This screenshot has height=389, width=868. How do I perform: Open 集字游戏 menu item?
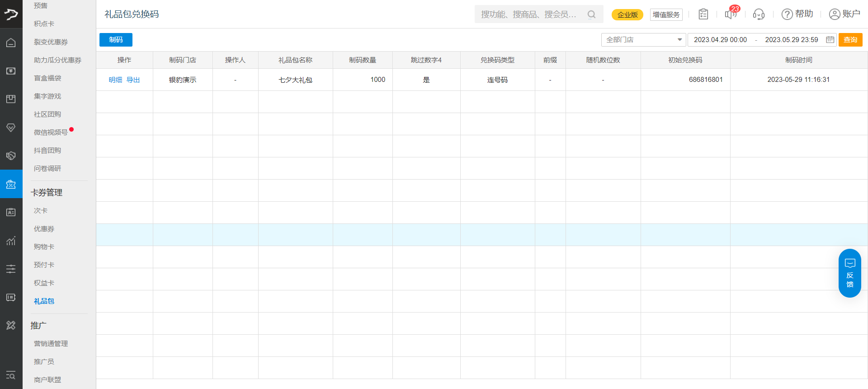(x=47, y=96)
